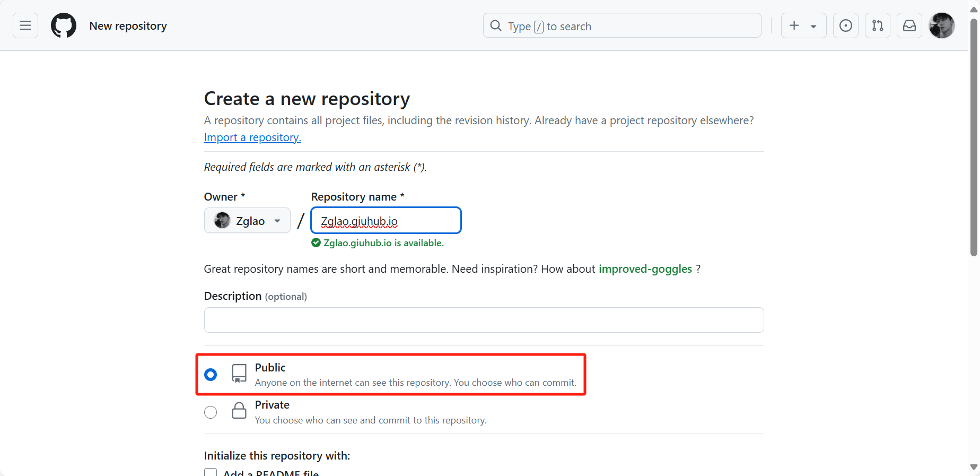Focus the Type / to search box
980x476 pixels.
coord(622,25)
